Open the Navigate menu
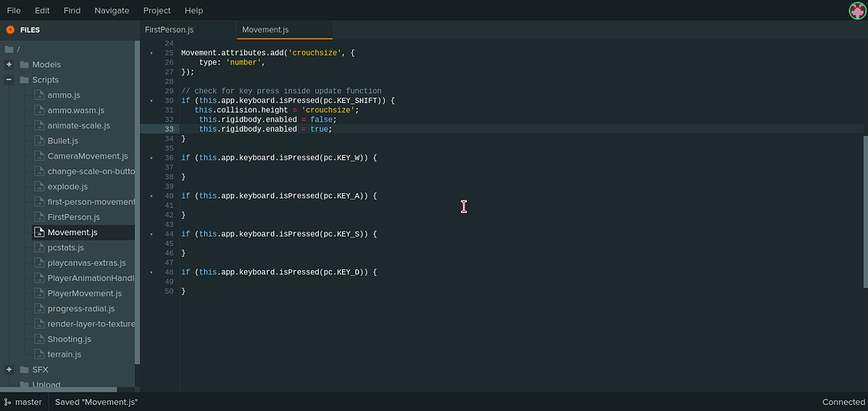868x411 pixels. [112, 10]
